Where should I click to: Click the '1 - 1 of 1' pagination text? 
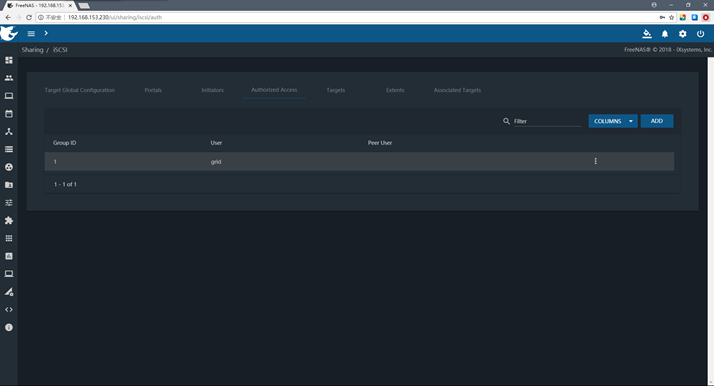[x=65, y=184]
